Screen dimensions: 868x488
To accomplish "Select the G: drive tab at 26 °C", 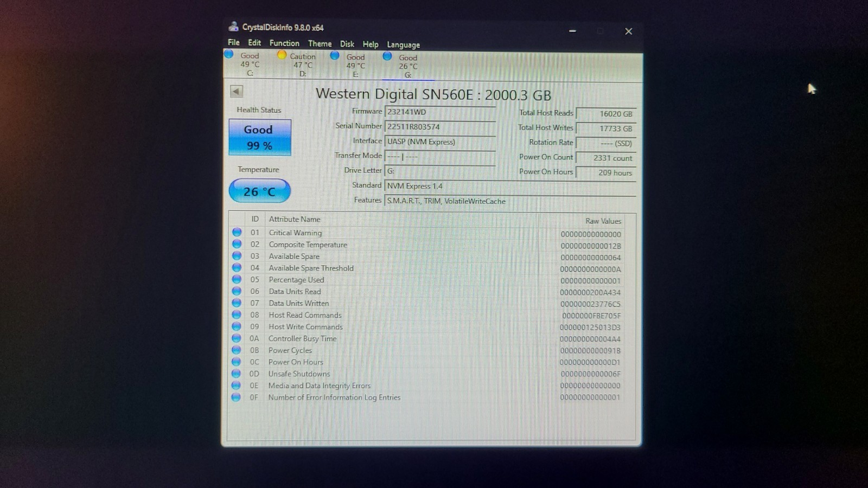I will click(407, 66).
